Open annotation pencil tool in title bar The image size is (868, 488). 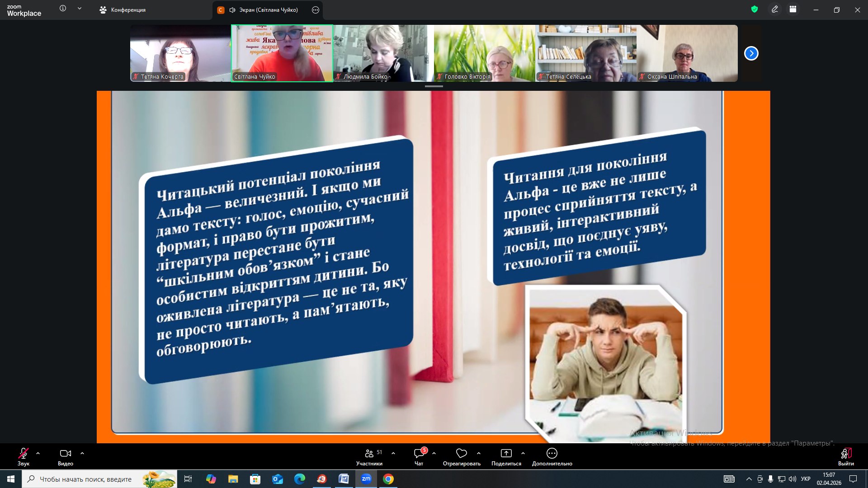click(x=774, y=9)
